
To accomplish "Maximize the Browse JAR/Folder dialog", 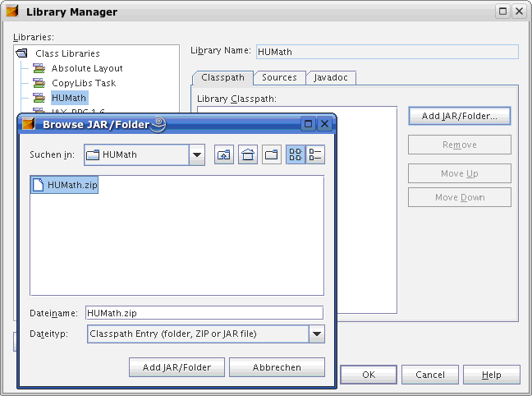I will point(309,124).
